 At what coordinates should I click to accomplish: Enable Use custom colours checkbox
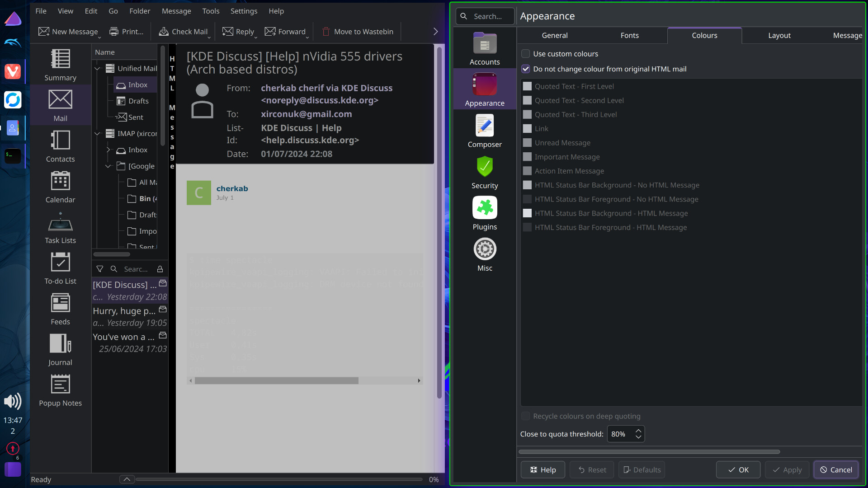[526, 54]
